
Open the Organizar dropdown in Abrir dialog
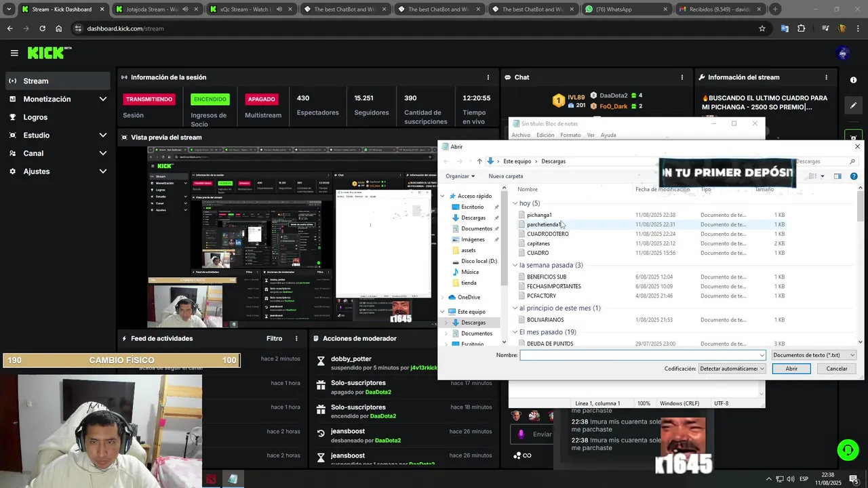(x=460, y=176)
